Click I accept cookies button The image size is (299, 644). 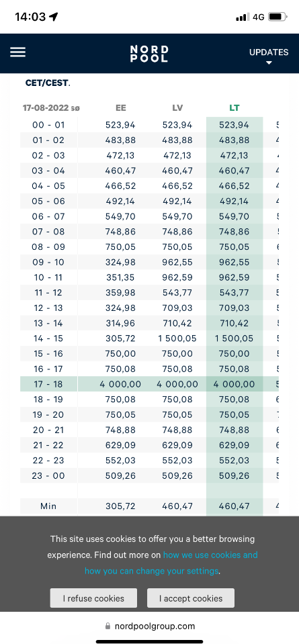[191, 598]
